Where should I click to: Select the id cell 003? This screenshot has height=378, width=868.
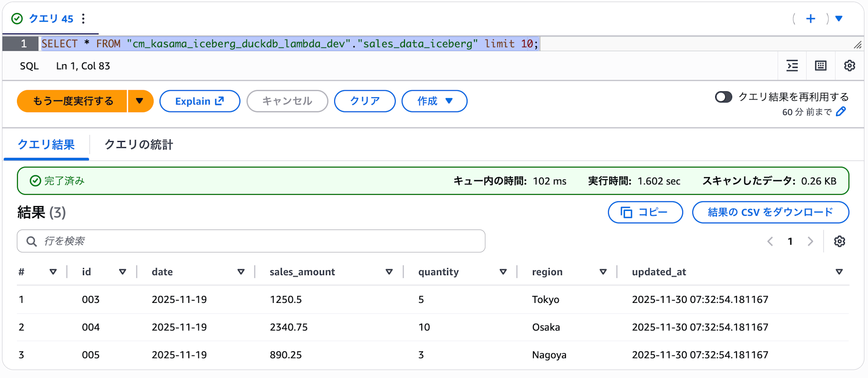(x=91, y=299)
